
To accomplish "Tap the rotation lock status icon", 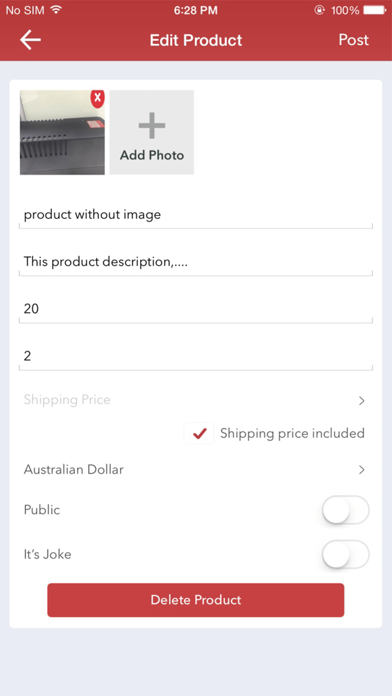I will [319, 10].
